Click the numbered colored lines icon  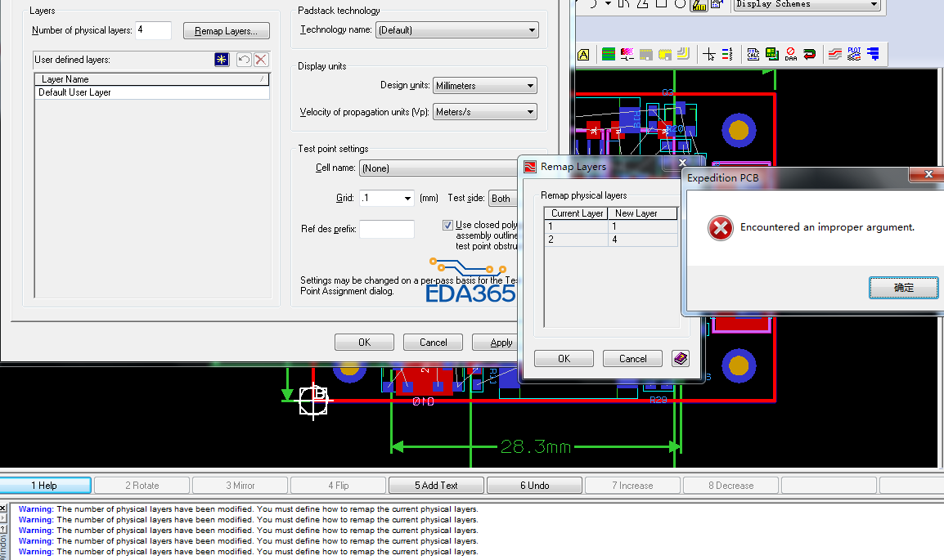click(727, 55)
